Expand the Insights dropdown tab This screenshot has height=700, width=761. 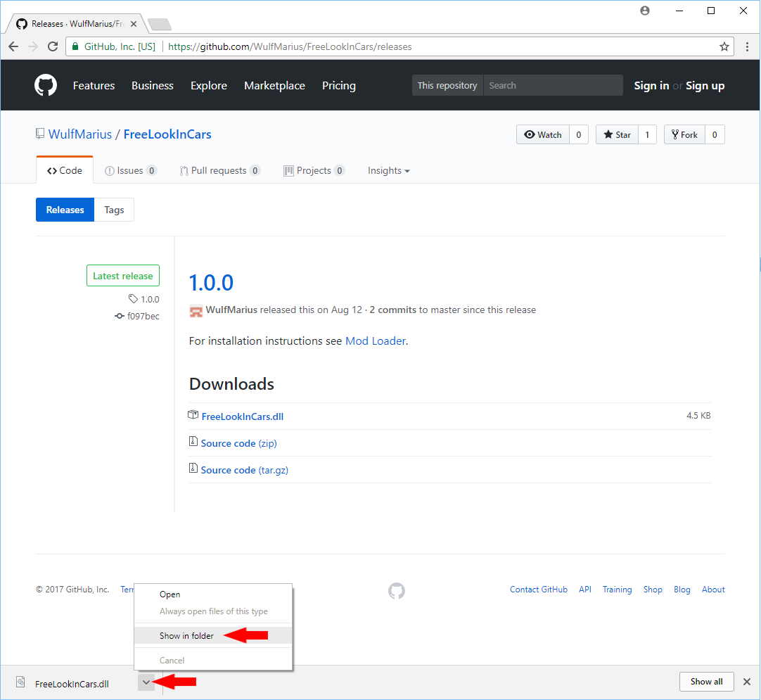pyautogui.click(x=389, y=170)
